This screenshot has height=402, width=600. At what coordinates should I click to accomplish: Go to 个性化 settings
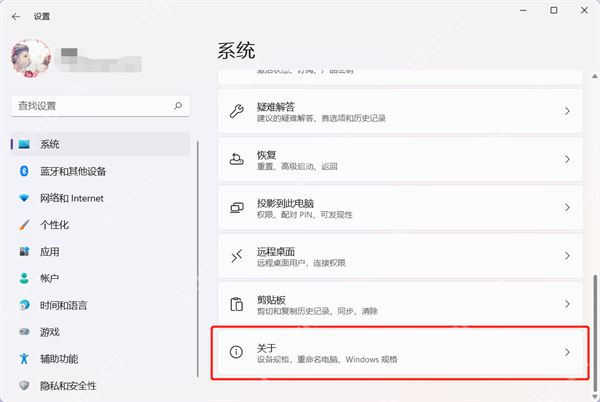(x=54, y=225)
